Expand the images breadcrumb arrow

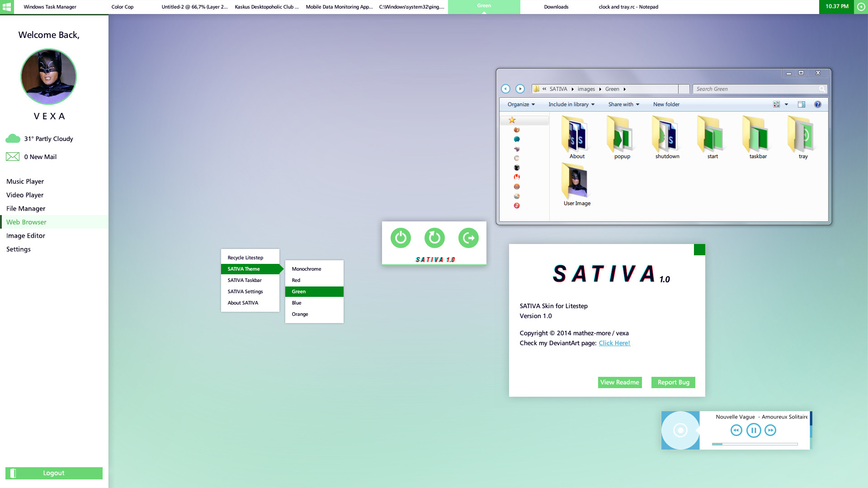click(600, 89)
